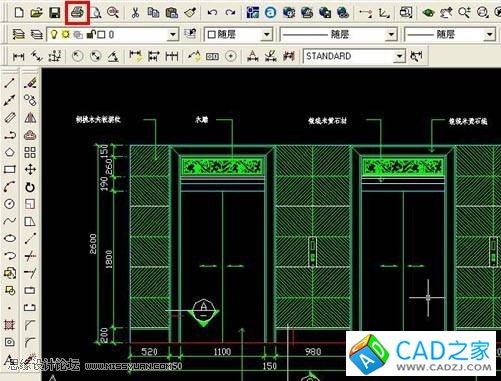
Task: Save the drawing with floppy disk icon
Action: point(54,13)
